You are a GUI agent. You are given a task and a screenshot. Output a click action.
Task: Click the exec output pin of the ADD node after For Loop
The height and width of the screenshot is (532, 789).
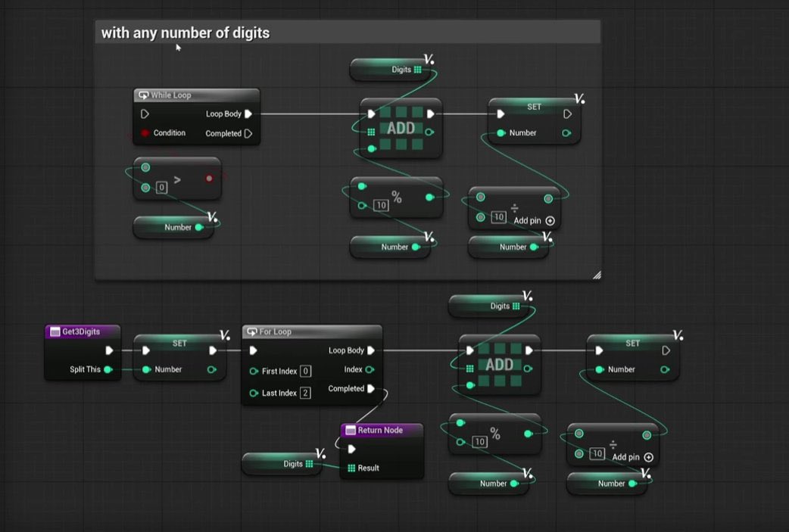coord(529,350)
